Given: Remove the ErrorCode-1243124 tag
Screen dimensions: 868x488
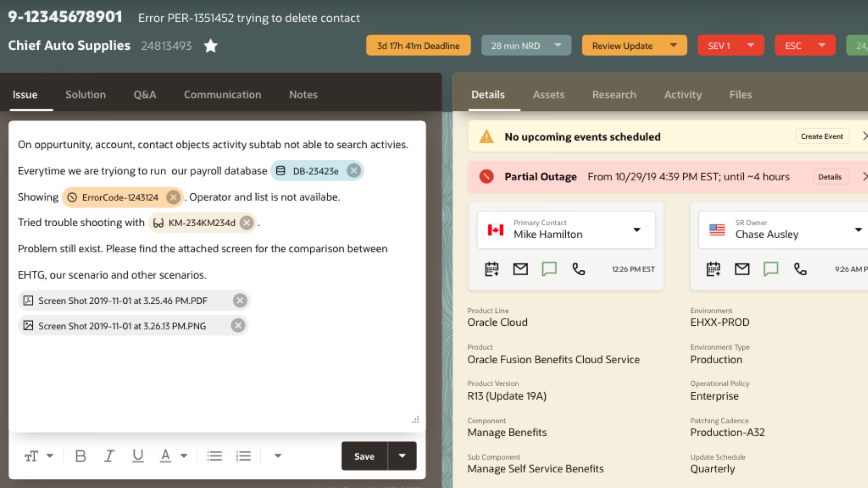Looking at the screenshot, I should tap(173, 197).
